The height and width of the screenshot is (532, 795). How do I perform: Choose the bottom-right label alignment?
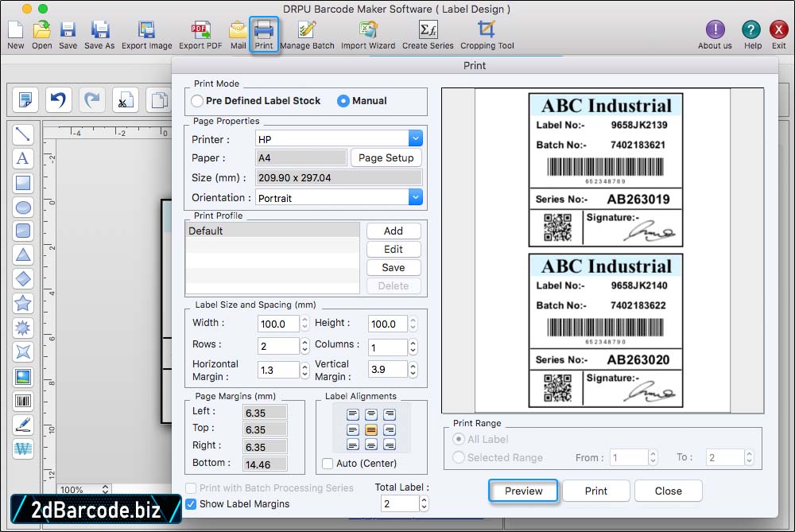[390, 445]
